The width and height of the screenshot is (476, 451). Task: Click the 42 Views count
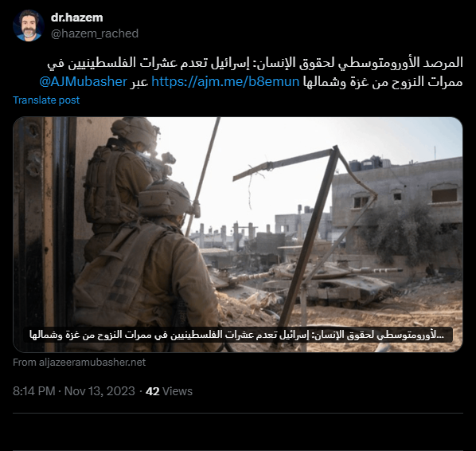click(x=169, y=391)
